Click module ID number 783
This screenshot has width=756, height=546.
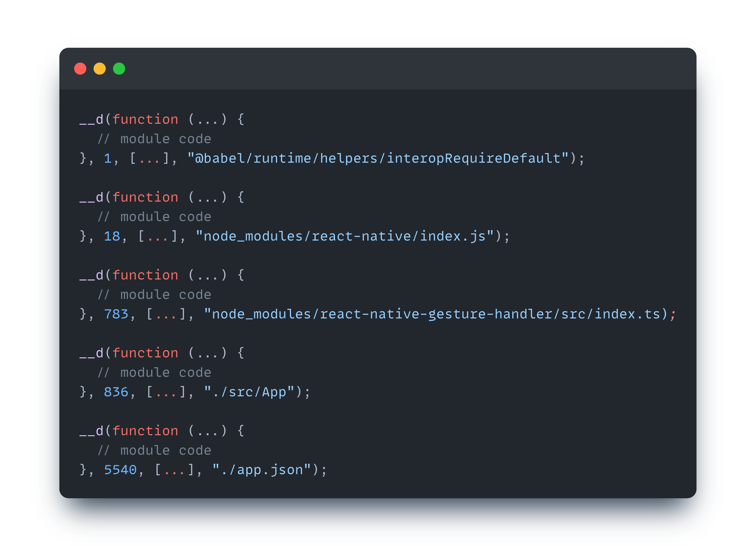tap(116, 314)
